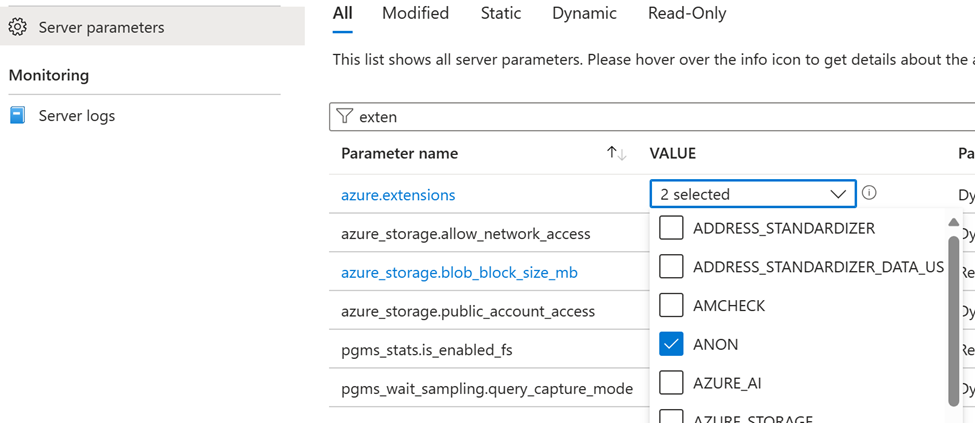The height and width of the screenshot is (423, 975).
Task: Sort by Parameter name using arrows icon
Action: [x=616, y=154]
